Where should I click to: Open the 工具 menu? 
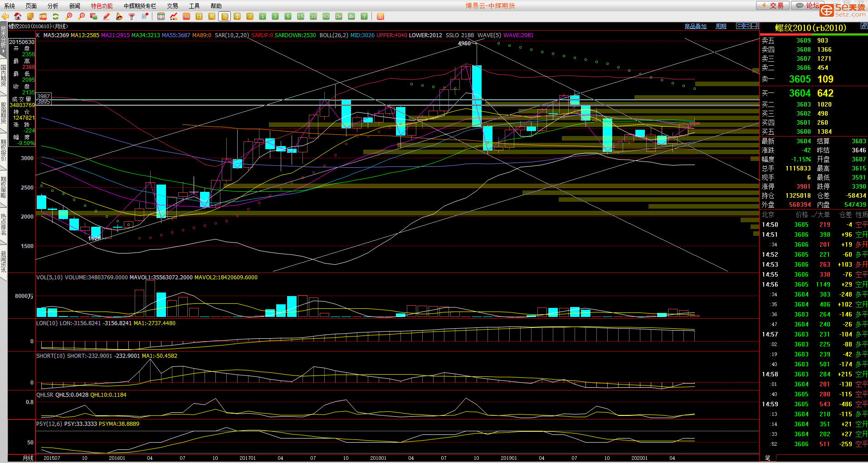(x=195, y=6)
